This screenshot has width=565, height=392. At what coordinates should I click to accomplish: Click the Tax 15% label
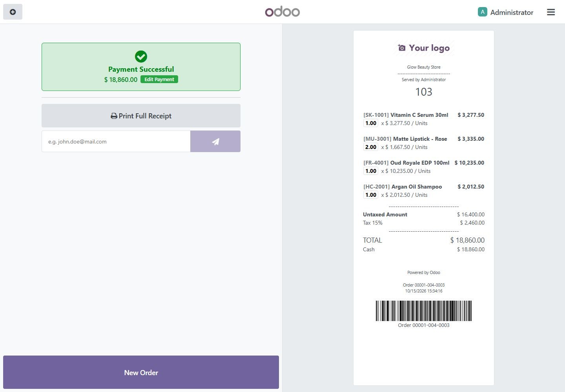coord(373,223)
